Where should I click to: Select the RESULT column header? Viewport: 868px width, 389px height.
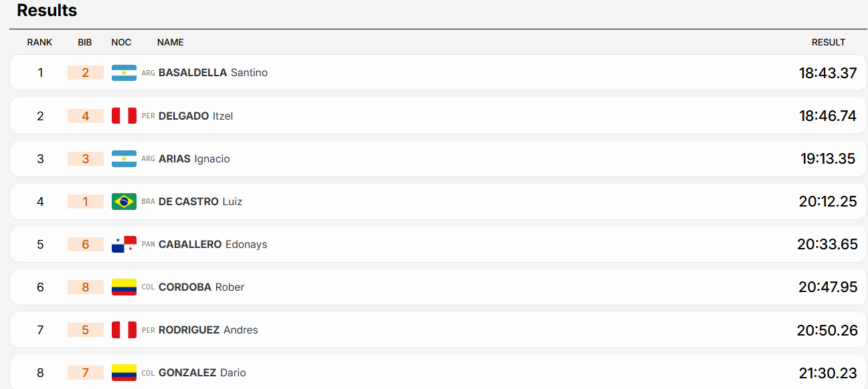coord(829,42)
